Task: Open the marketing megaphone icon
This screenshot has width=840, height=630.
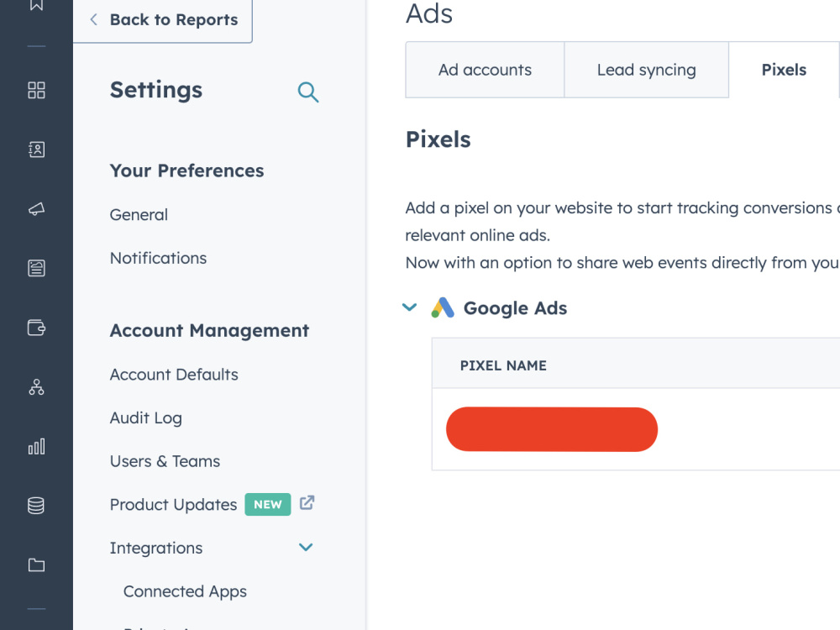Action: click(x=36, y=209)
